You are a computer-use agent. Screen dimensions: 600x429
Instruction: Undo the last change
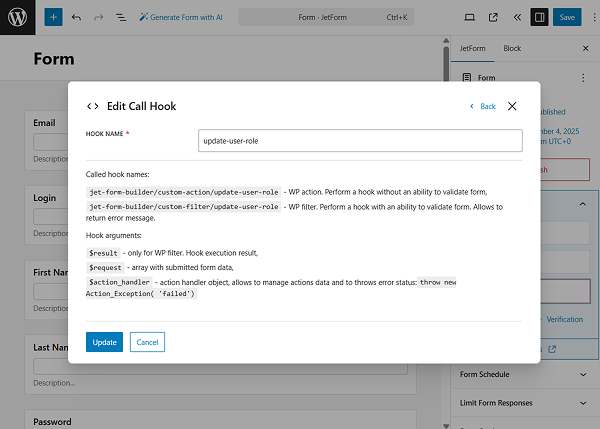pos(76,17)
